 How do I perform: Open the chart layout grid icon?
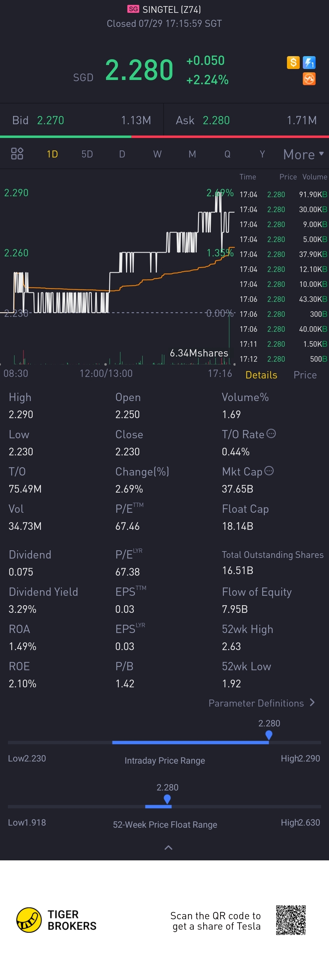point(17,154)
